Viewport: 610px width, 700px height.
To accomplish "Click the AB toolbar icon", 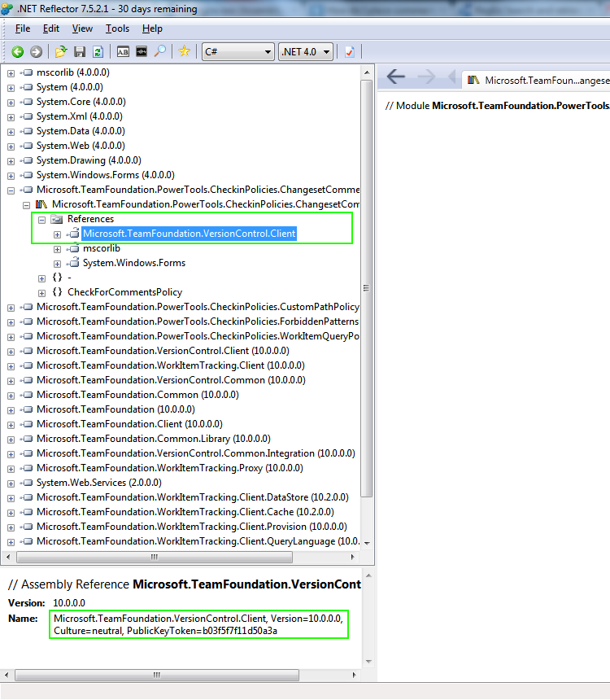I will [123, 52].
